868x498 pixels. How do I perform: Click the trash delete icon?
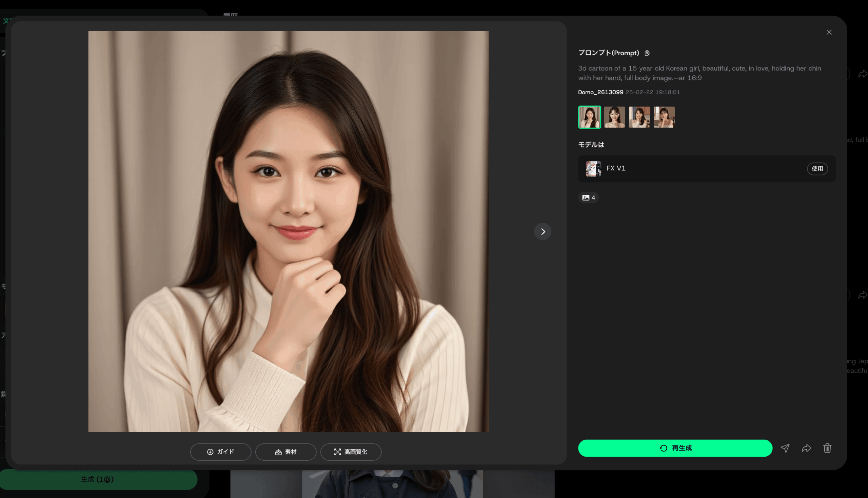[x=827, y=448]
